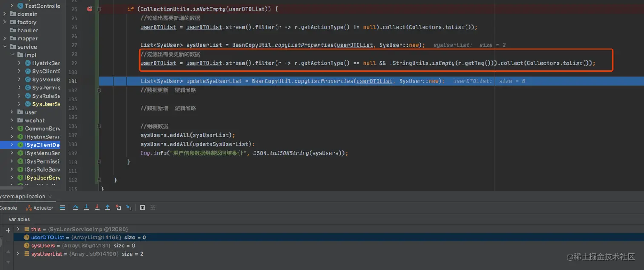Open the SysUserSe class in impl

click(x=46, y=104)
